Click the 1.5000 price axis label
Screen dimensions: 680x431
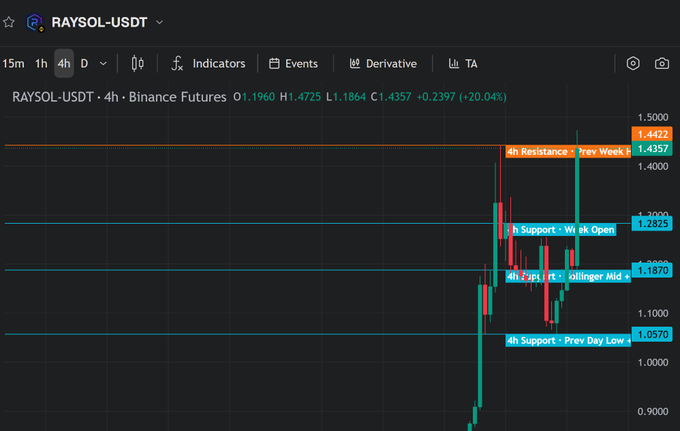pyautogui.click(x=653, y=118)
